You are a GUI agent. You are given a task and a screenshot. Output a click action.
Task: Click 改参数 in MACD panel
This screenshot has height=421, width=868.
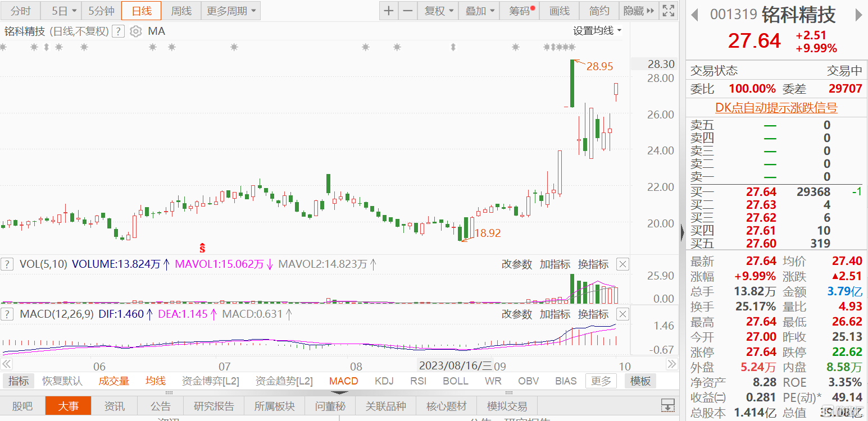517,314
